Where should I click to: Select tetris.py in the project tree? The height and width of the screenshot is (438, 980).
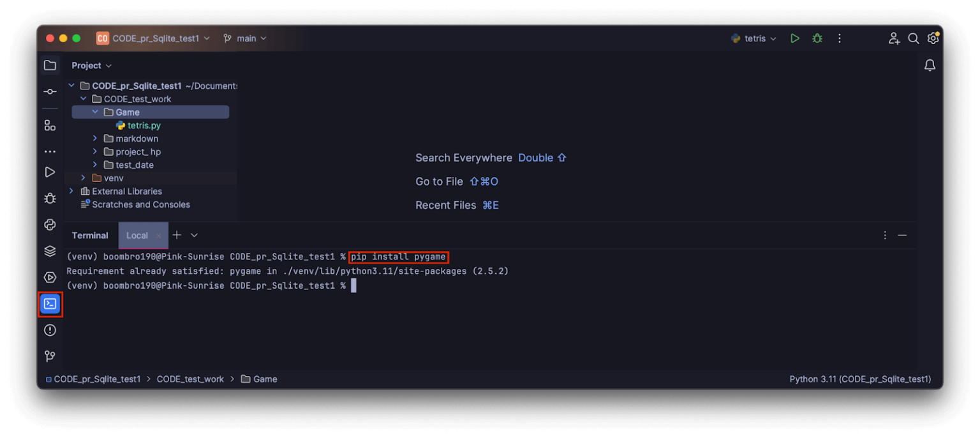point(143,125)
